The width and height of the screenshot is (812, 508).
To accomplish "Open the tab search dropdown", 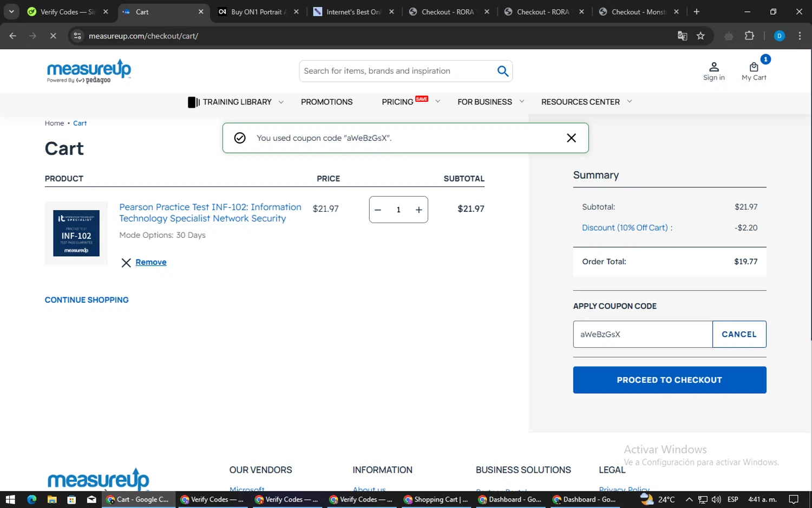I will 11,12.
